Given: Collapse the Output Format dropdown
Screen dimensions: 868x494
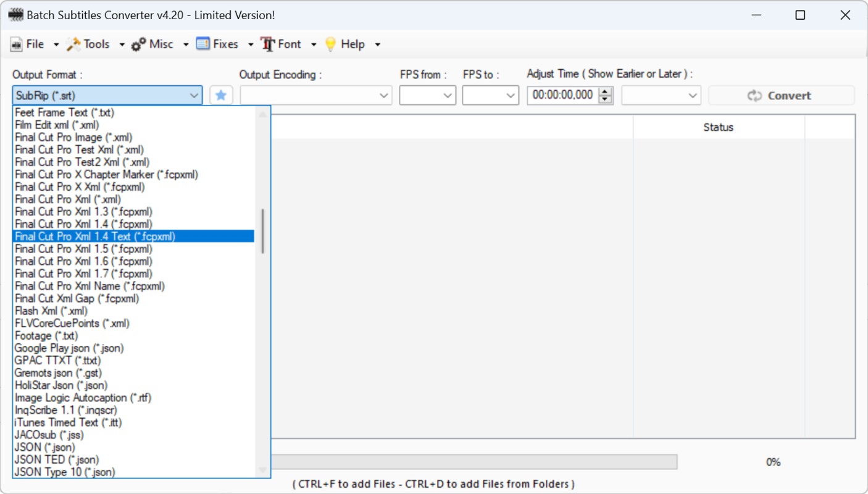Looking at the screenshot, I should [x=194, y=96].
